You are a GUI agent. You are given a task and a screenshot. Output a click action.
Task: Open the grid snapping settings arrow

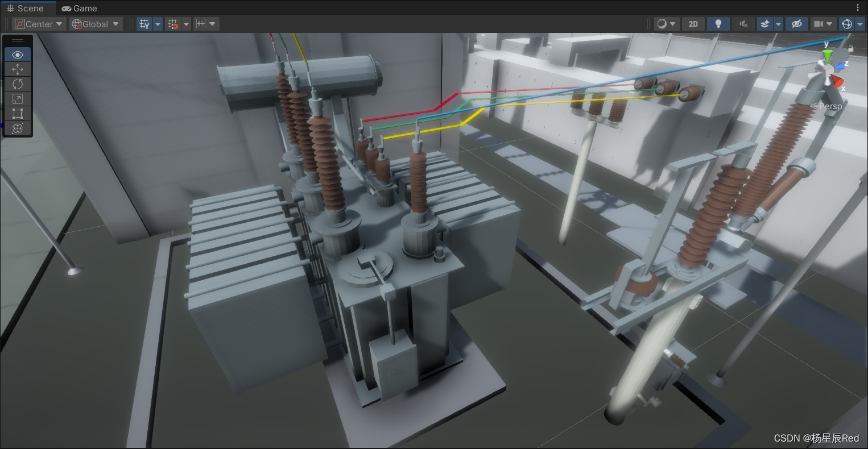click(x=186, y=24)
